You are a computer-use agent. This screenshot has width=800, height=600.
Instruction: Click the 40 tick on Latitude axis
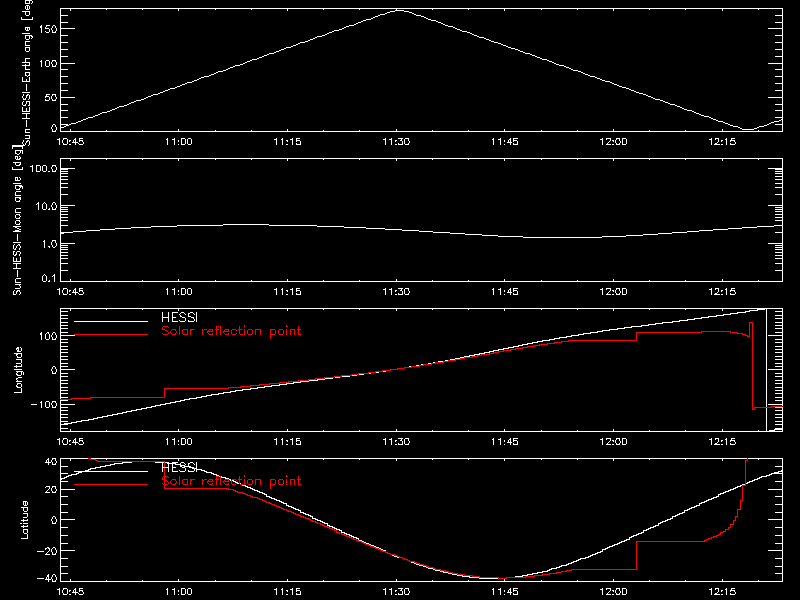coord(52,462)
